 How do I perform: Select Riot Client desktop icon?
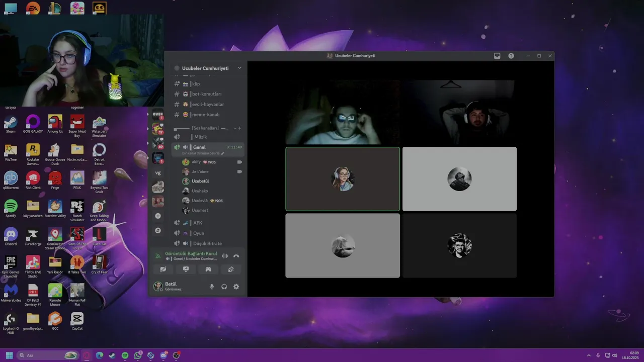[33, 180]
